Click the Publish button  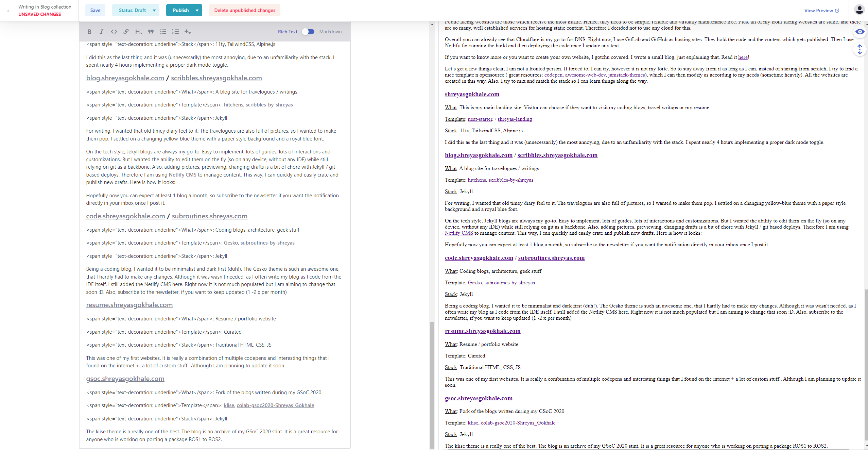coord(179,10)
